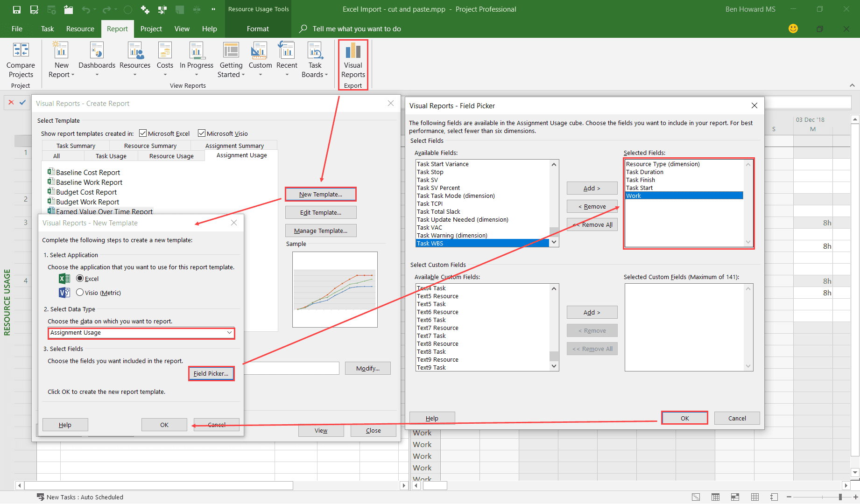Click the Gantt Chart view icon in status bar
This screenshot has height=504, width=860.
pos(696,497)
